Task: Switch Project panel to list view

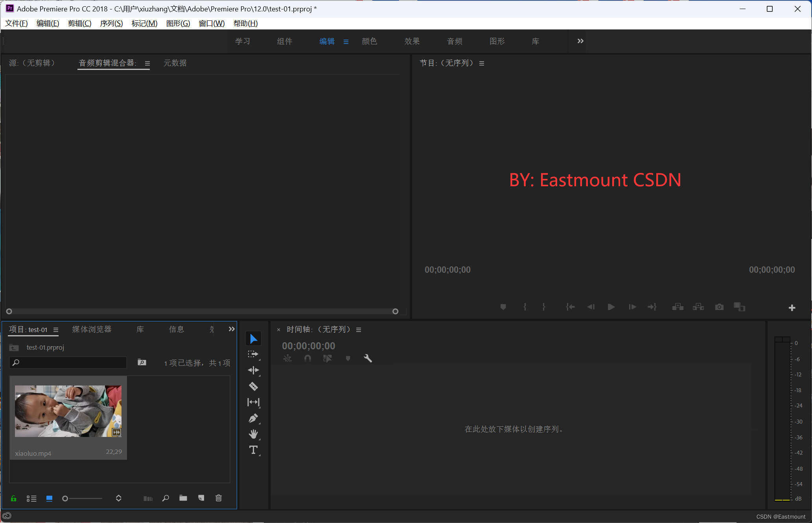Action: (x=31, y=498)
